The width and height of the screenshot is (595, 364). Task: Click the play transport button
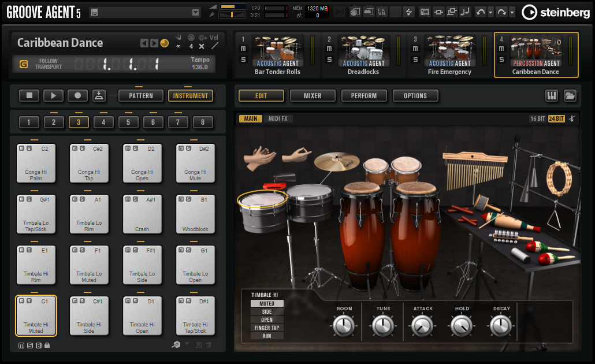coord(54,96)
